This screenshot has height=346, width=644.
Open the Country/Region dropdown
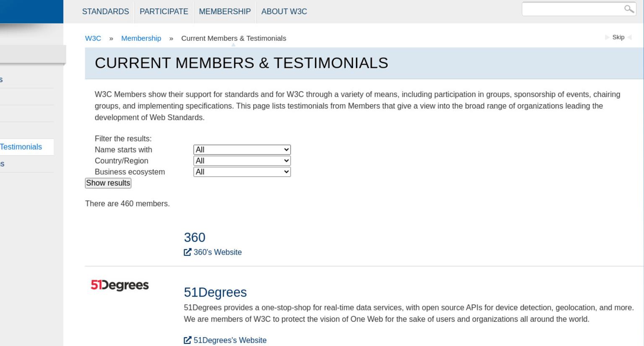(x=242, y=161)
